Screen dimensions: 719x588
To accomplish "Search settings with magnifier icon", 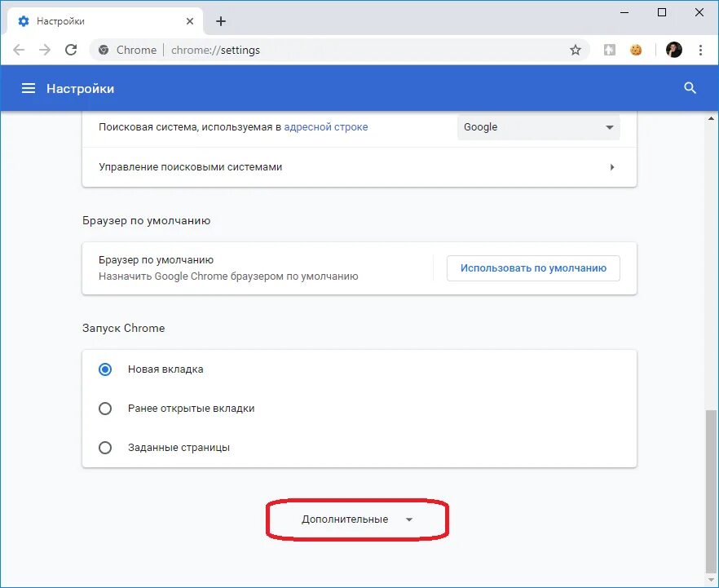I will point(690,88).
